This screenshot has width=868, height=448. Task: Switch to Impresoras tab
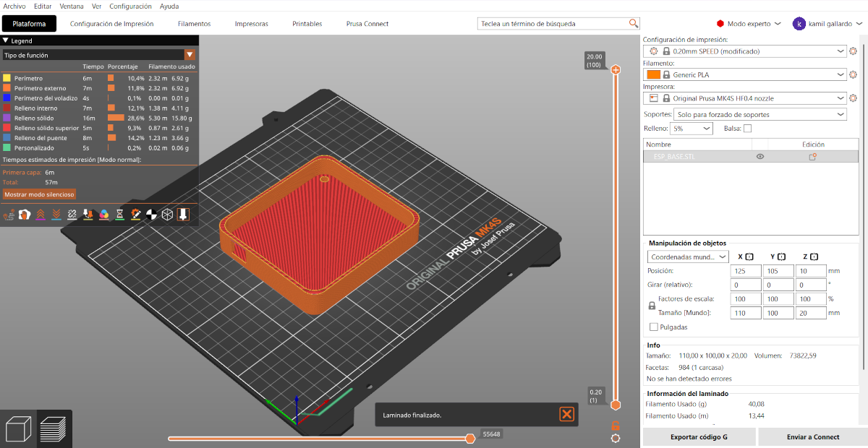252,24
